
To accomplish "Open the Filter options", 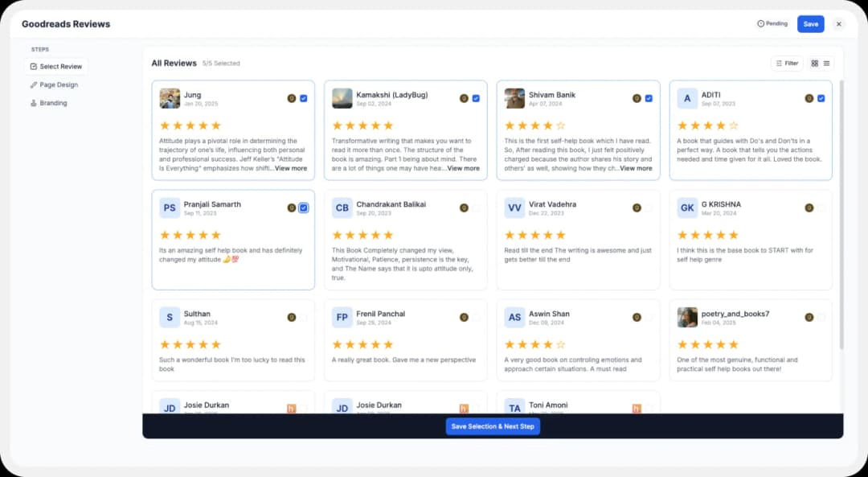I will [x=786, y=63].
